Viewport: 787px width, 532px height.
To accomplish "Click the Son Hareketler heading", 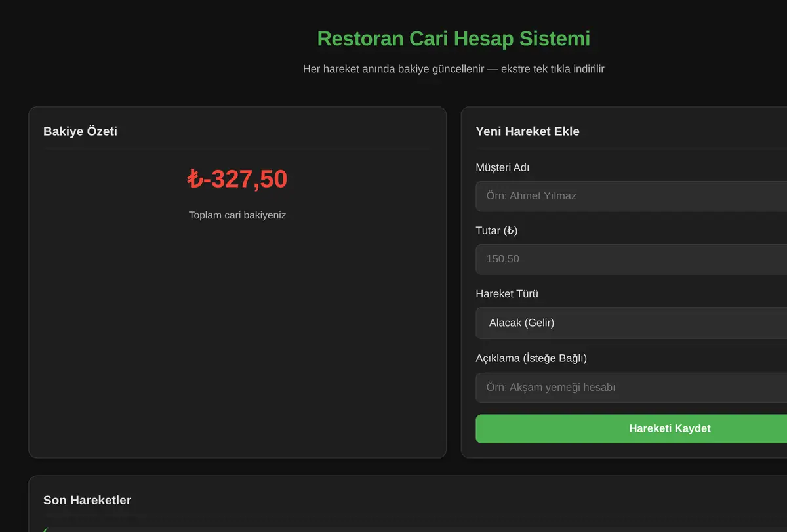I will (87, 501).
